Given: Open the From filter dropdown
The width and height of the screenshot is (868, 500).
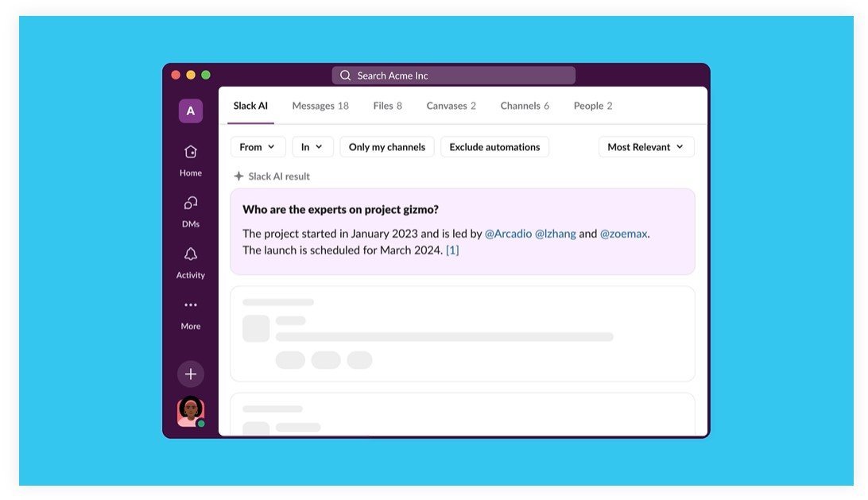Looking at the screenshot, I should pyautogui.click(x=258, y=147).
